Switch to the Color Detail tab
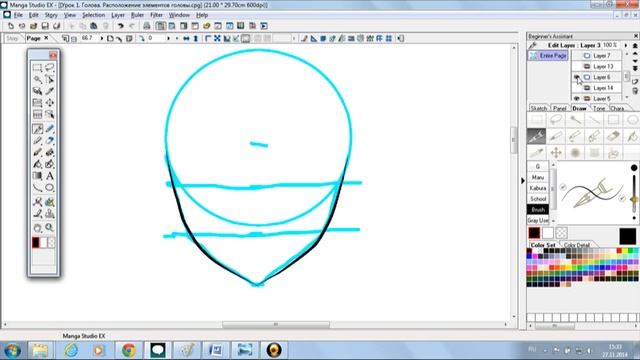Viewport: 640px width, 360px height. pyautogui.click(x=577, y=245)
